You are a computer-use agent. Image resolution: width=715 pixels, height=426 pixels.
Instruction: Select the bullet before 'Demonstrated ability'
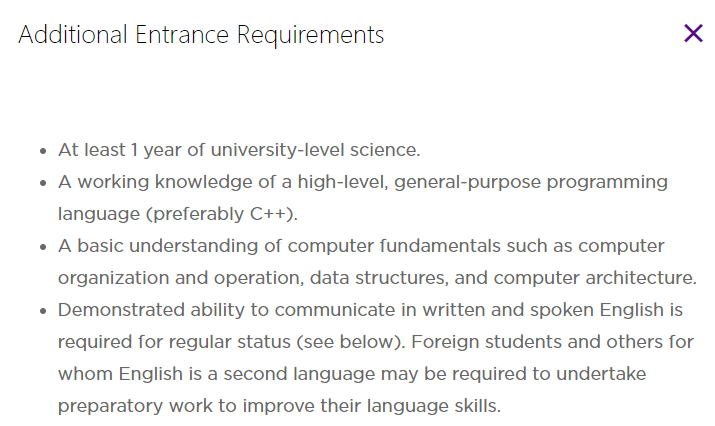(43, 311)
